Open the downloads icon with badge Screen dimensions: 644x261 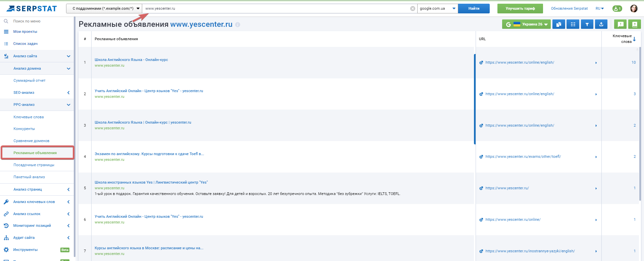pyautogui.click(x=617, y=9)
